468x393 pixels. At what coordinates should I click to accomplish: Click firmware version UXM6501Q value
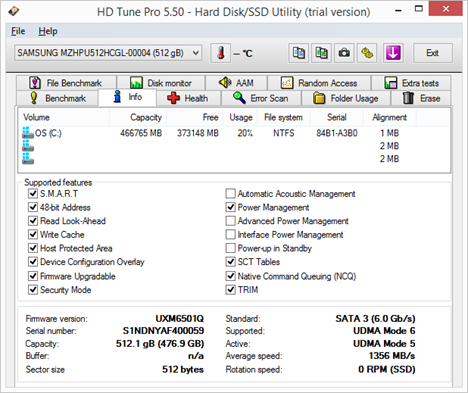[179, 319]
